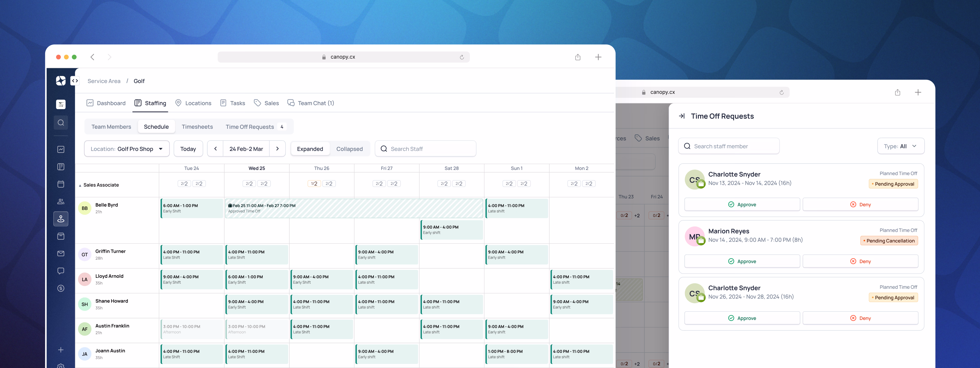980x368 pixels.
Task: Open the Staffing tab
Action: coord(150,103)
